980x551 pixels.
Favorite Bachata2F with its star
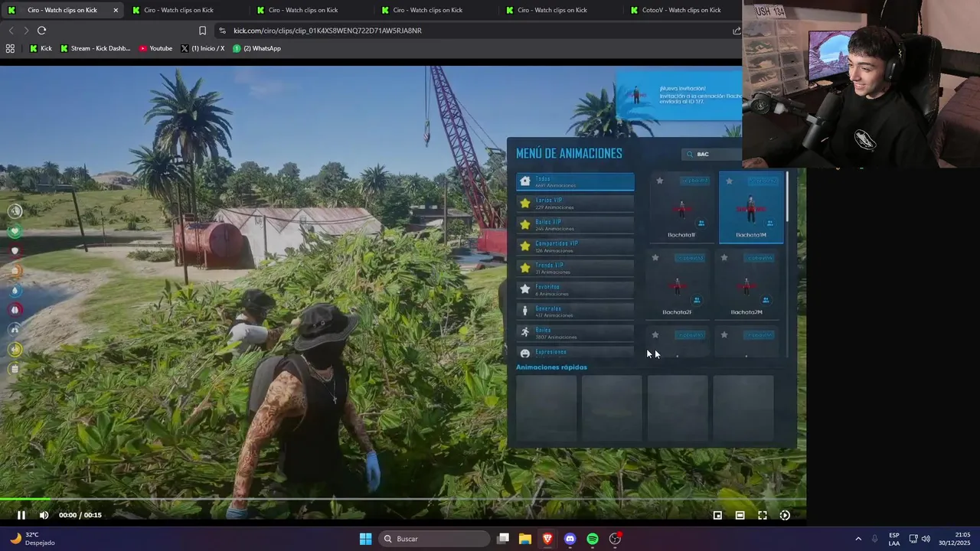pyautogui.click(x=655, y=258)
